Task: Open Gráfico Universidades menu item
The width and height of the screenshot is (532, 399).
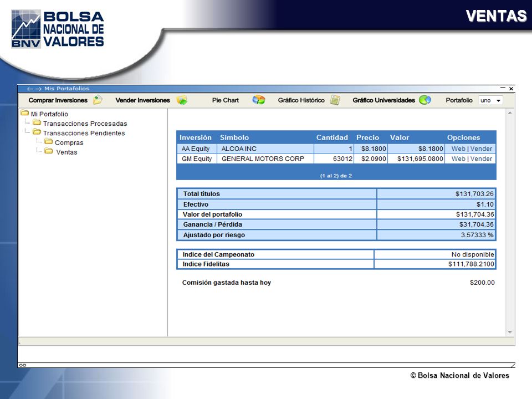Action: [x=383, y=100]
